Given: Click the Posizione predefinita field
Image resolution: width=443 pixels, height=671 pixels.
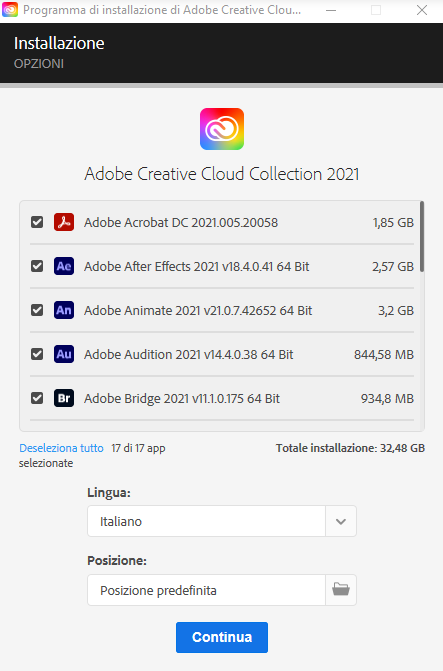Looking at the screenshot, I should (x=206, y=590).
